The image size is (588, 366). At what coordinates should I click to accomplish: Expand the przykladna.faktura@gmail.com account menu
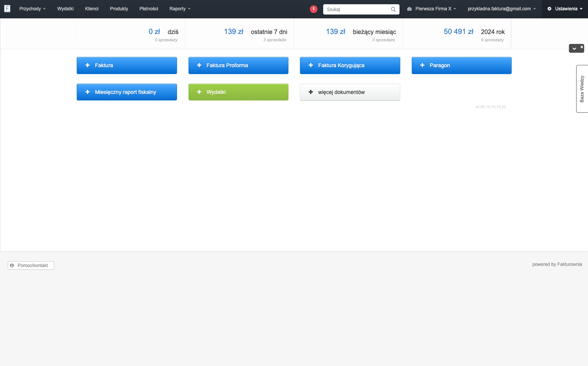502,9
